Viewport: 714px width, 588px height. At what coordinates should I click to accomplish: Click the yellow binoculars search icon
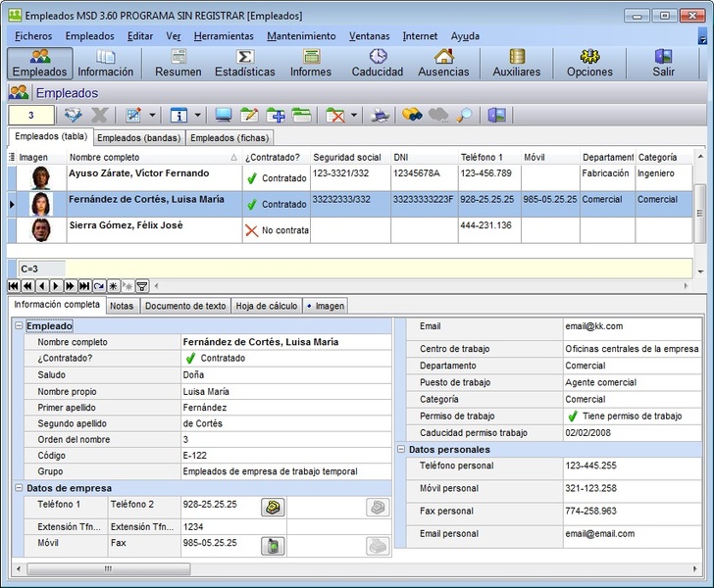412,115
